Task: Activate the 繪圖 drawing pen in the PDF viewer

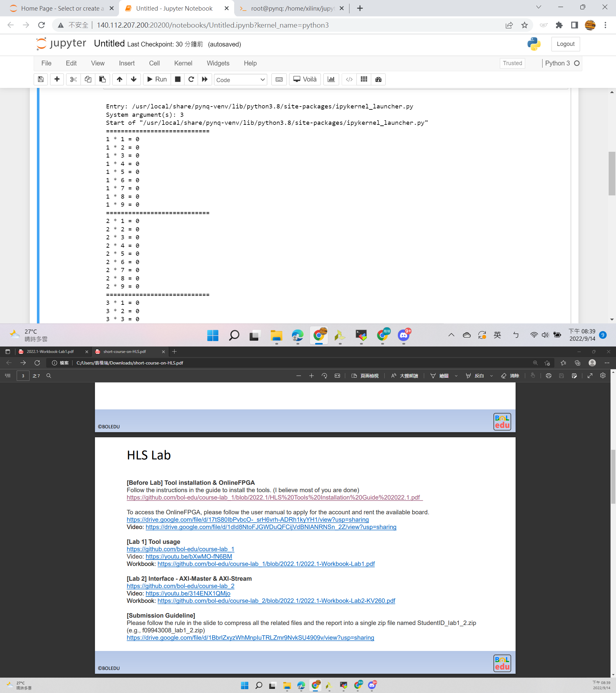Action: (443, 376)
